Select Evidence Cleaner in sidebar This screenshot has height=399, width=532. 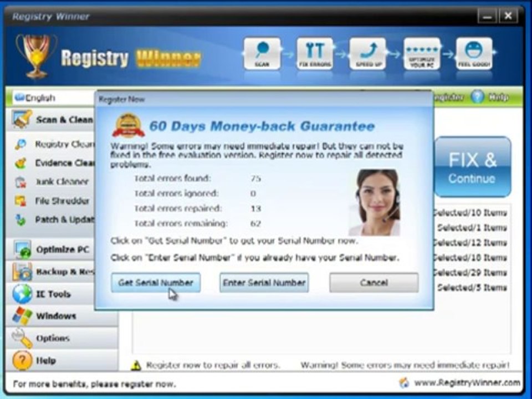pos(65,163)
